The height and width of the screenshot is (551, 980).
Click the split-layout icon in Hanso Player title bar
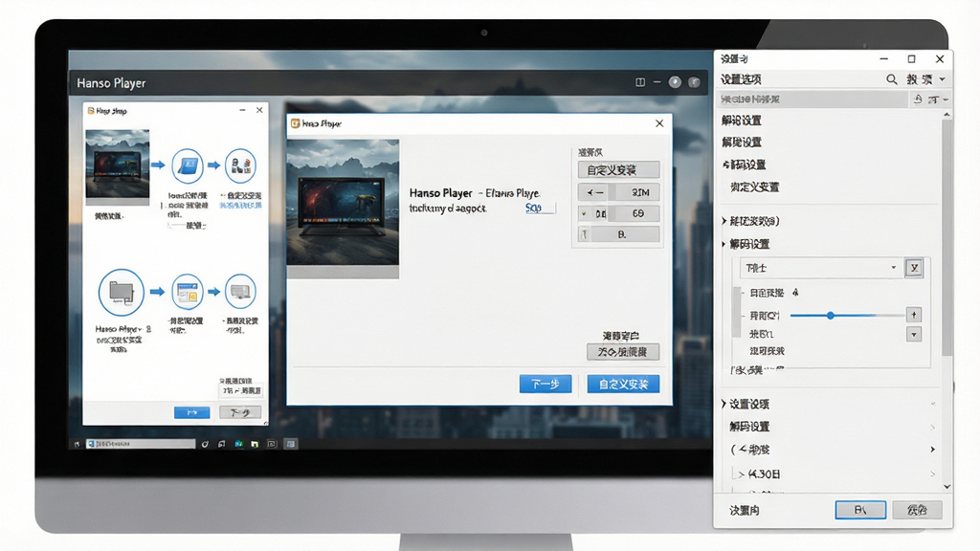click(x=640, y=82)
